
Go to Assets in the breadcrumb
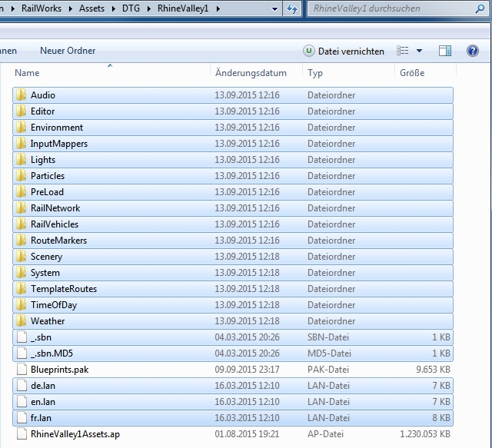pos(91,8)
